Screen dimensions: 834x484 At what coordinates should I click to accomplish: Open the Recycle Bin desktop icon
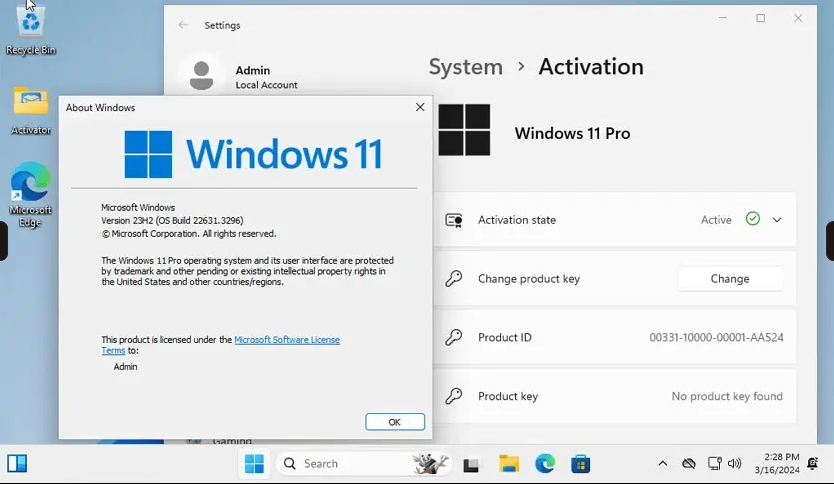coord(30,29)
